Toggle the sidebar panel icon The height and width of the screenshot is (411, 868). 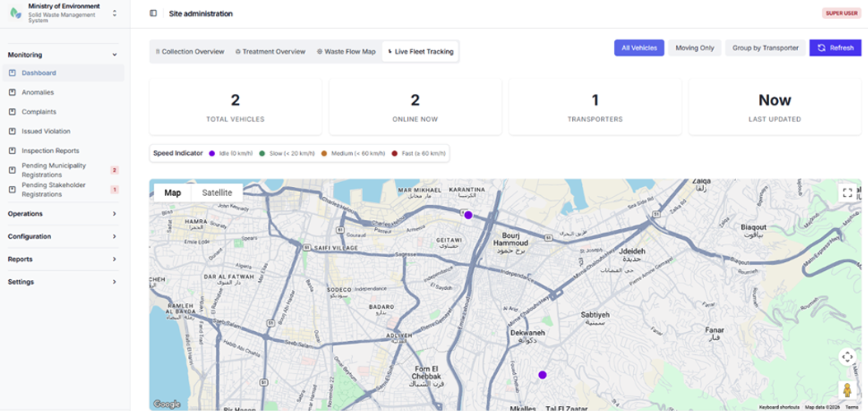pos(153,13)
